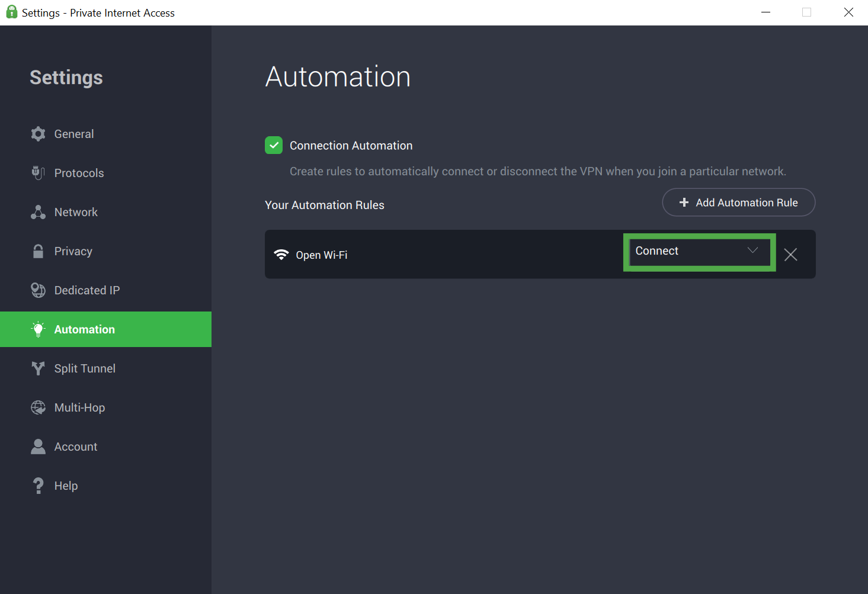Viewport: 868px width, 594px height.
Task: Click the Network nodes icon
Action: pos(38,212)
